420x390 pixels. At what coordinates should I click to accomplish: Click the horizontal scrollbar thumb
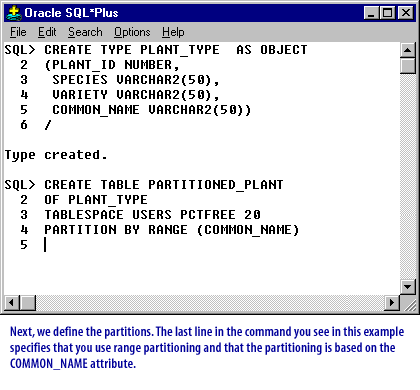tap(28, 303)
